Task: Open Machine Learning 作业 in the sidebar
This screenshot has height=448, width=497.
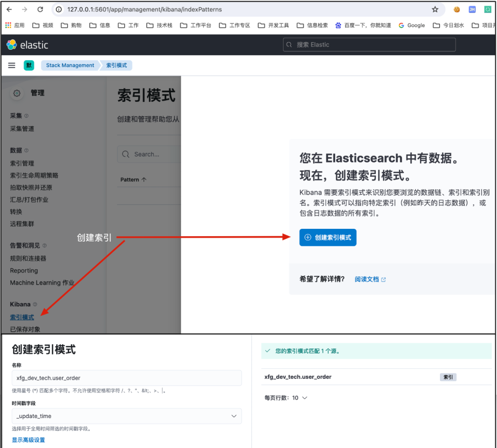Action: (x=42, y=283)
